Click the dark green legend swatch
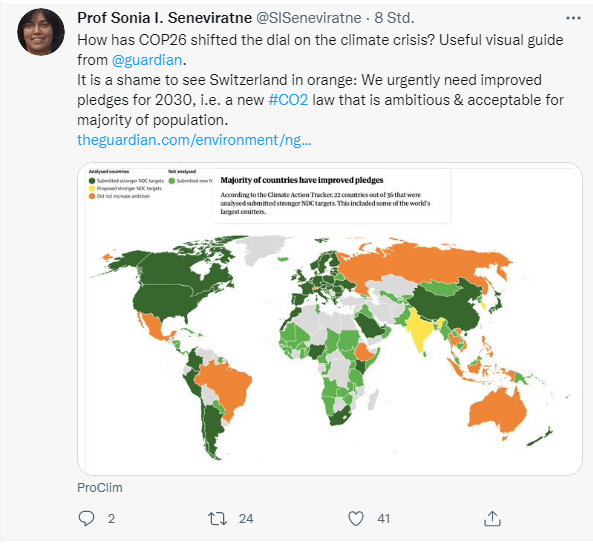593x544 pixels. coord(92,181)
